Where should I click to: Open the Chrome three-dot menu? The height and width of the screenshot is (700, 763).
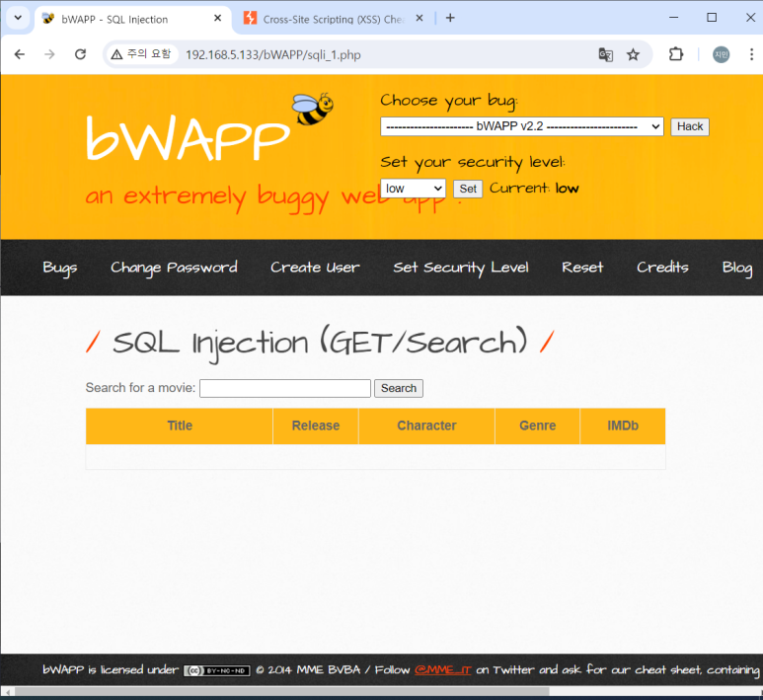coord(751,54)
